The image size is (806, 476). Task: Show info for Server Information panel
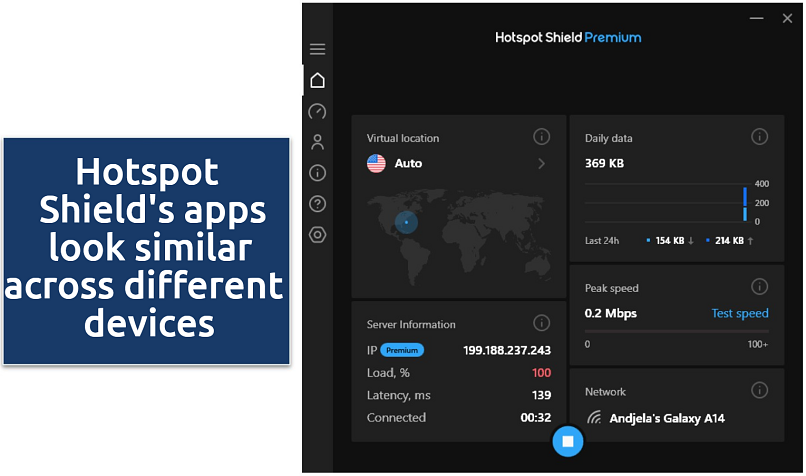coord(541,323)
